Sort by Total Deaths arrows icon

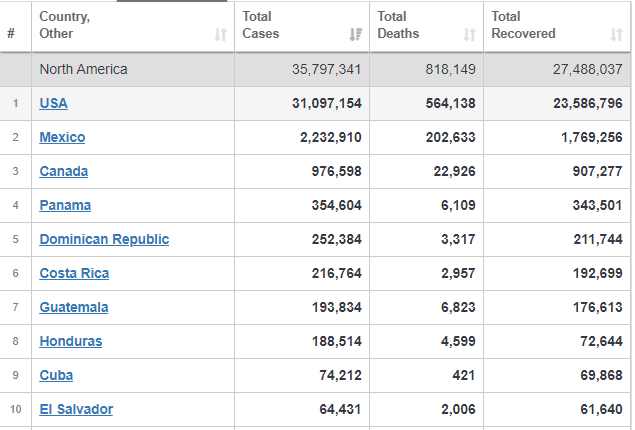click(x=469, y=35)
